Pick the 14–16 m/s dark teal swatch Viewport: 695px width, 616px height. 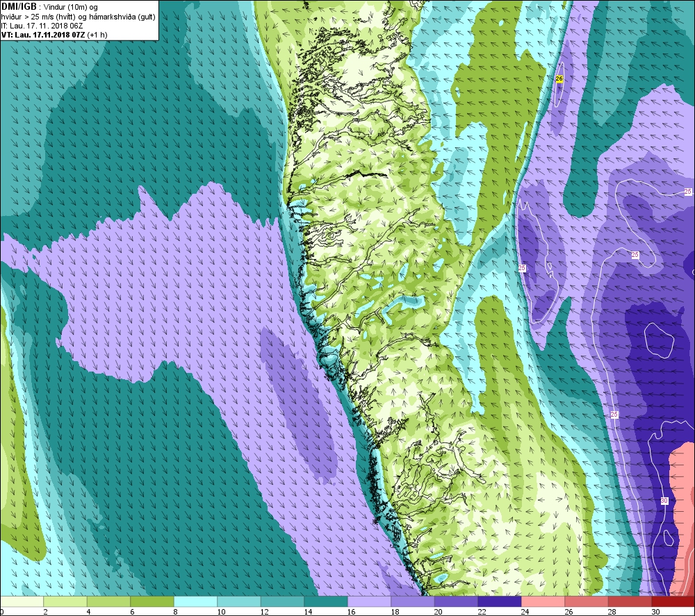coord(326,601)
